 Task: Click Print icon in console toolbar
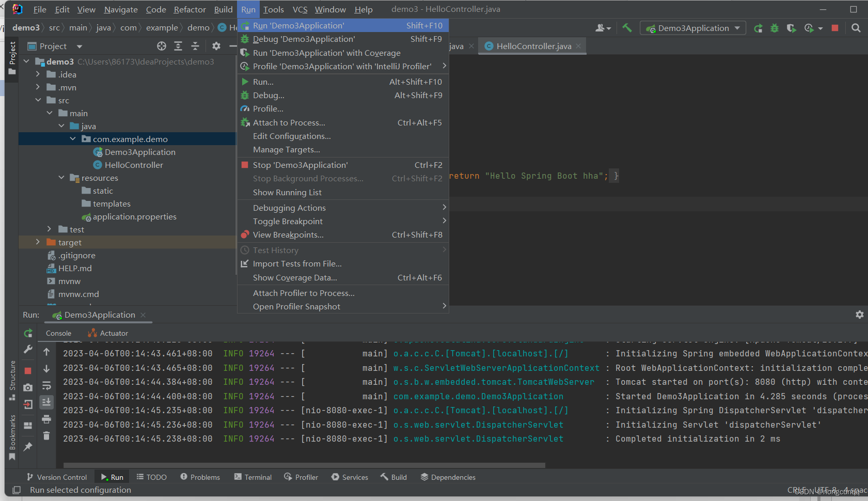click(x=46, y=419)
